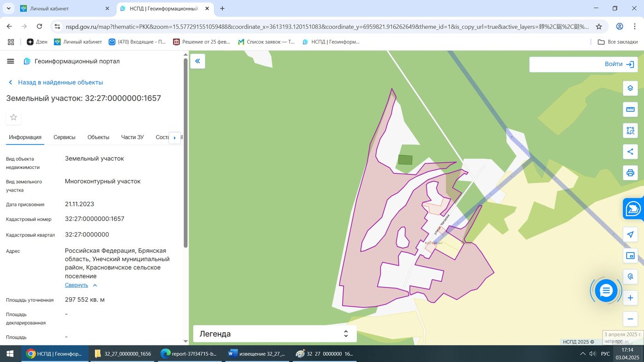Open the Paint window in the taskbar
Image resolution: width=644 pixels, height=362 pixels.
324,354
